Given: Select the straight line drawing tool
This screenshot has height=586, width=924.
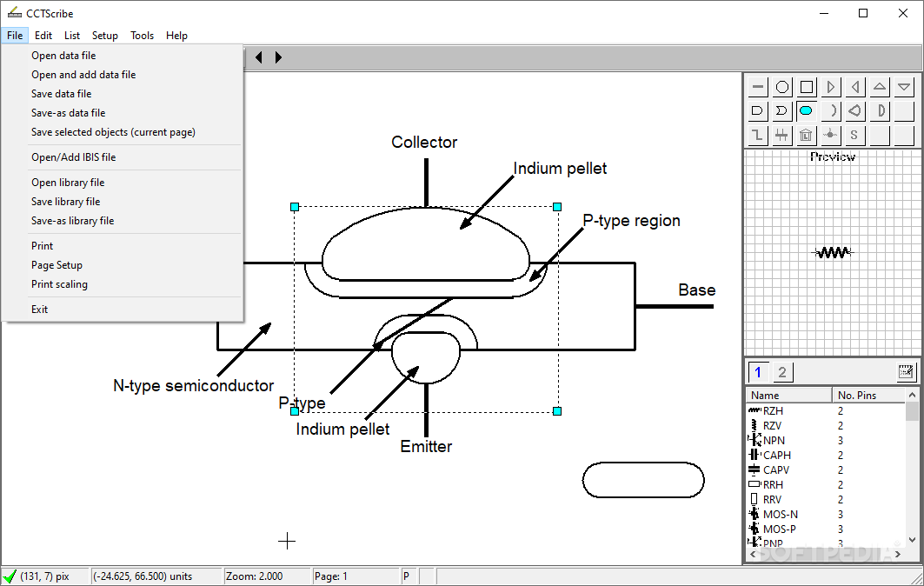Looking at the screenshot, I should coord(758,87).
